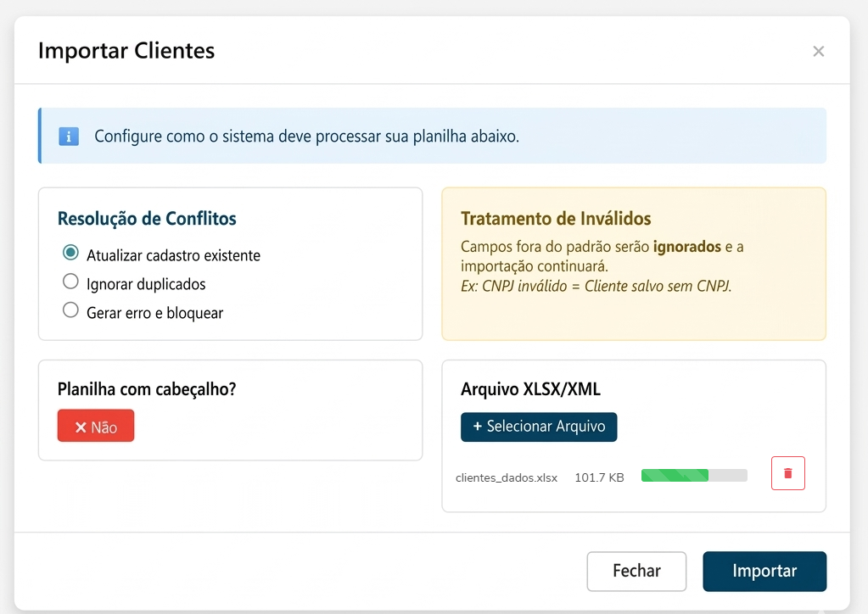Click the Fechar button
The width and height of the screenshot is (868, 614).
[x=636, y=571]
